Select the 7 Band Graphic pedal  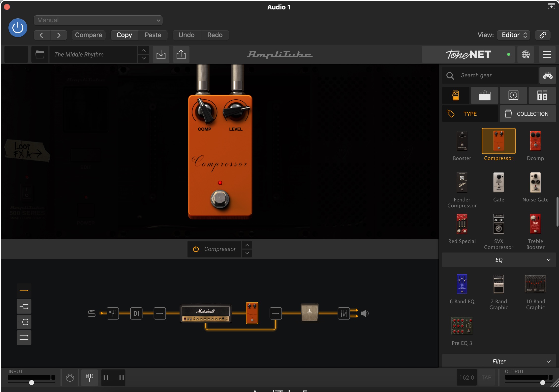[x=498, y=284]
